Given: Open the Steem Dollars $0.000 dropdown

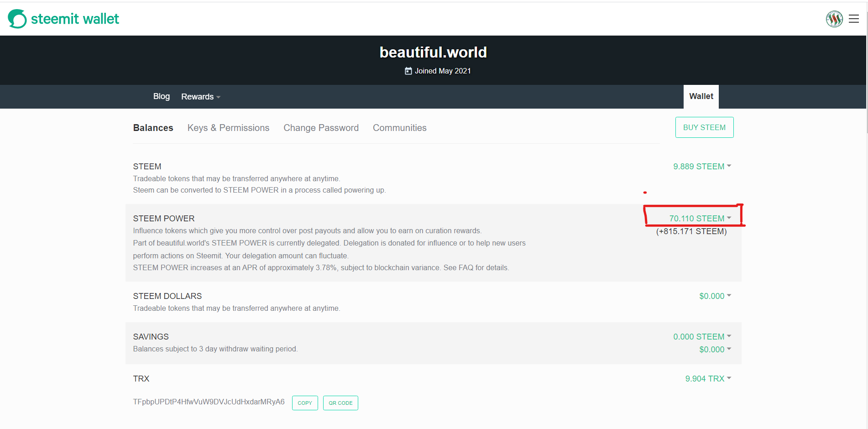Looking at the screenshot, I should [x=715, y=296].
